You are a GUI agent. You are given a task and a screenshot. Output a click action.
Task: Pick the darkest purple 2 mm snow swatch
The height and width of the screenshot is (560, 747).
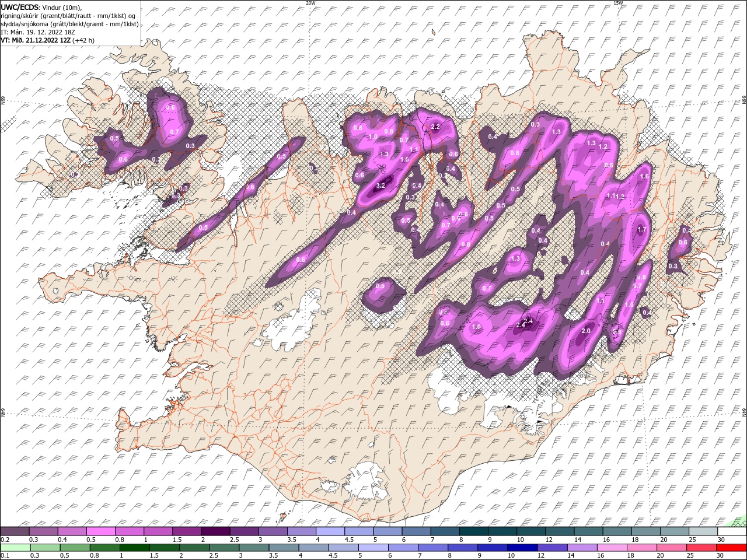[x=215, y=531]
